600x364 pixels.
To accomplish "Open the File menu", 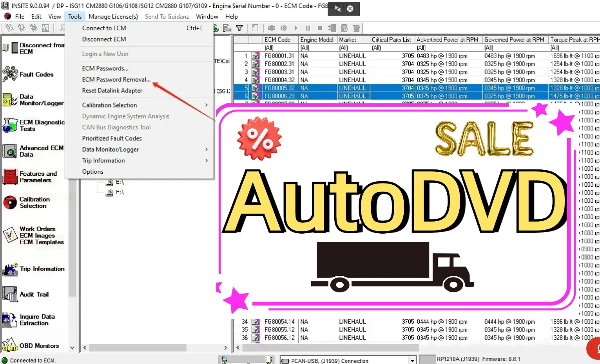I will pyautogui.click(x=20, y=16).
